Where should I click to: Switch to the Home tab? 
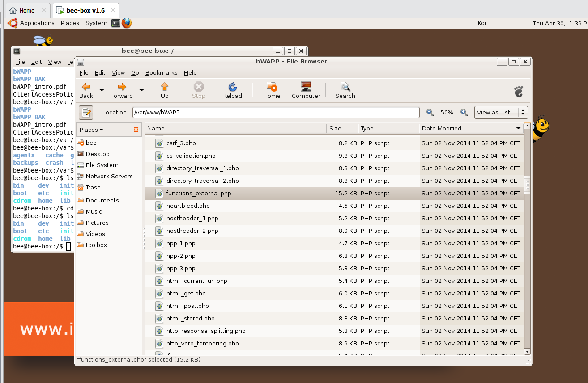click(x=27, y=10)
